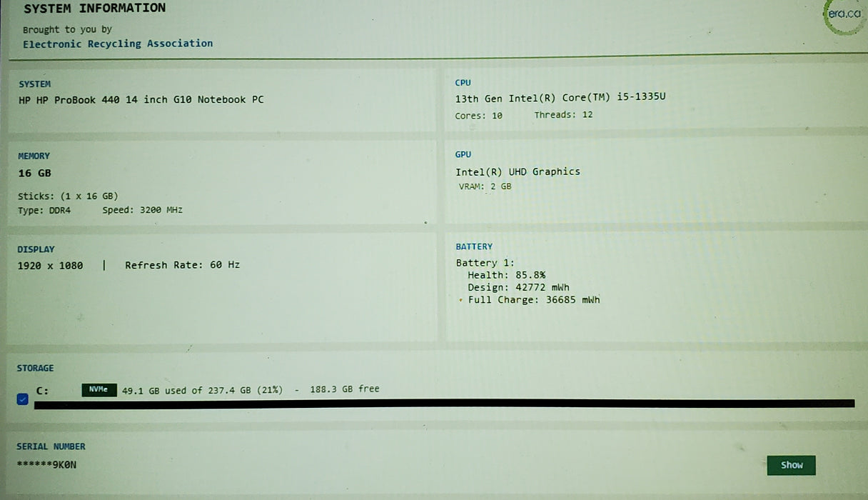Click the Sticks: (1 x 16 GB) line

(x=68, y=196)
